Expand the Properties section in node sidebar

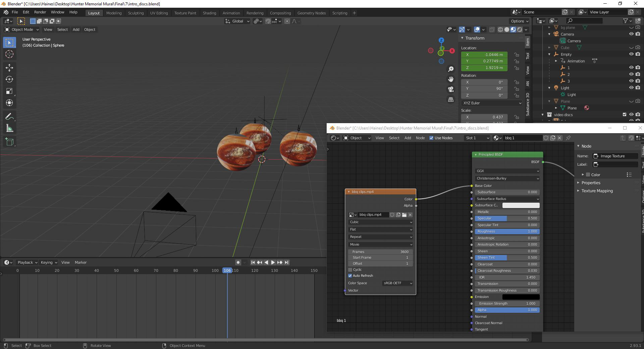point(591,183)
